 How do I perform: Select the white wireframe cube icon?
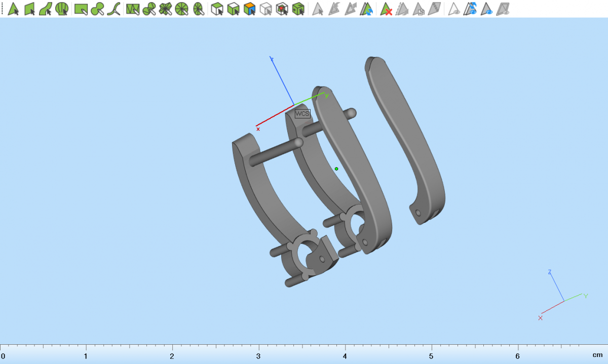(x=265, y=9)
